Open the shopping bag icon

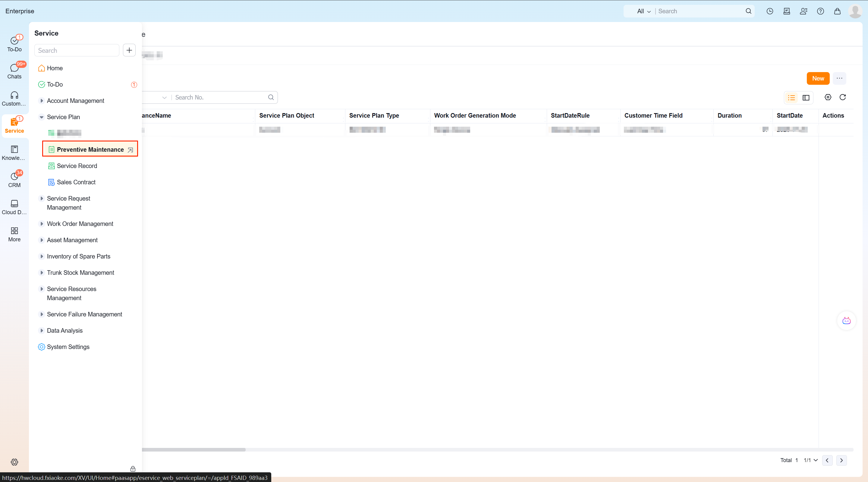point(837,11)
